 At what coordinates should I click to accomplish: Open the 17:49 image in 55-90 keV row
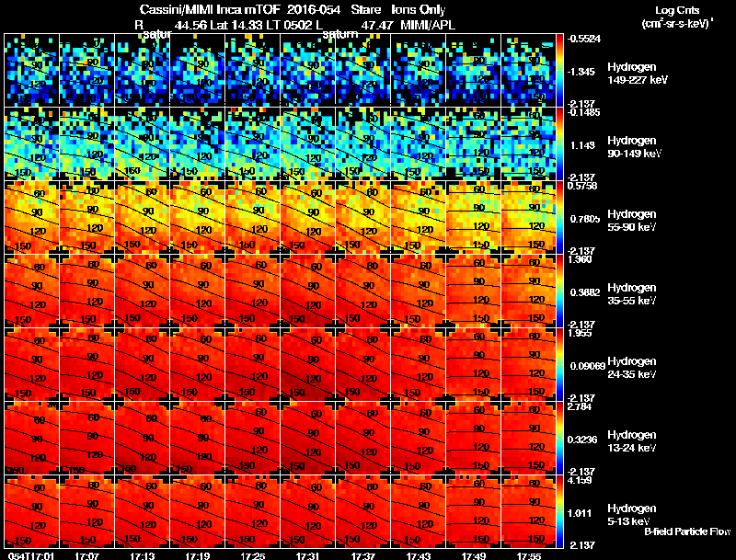[474, 217]
